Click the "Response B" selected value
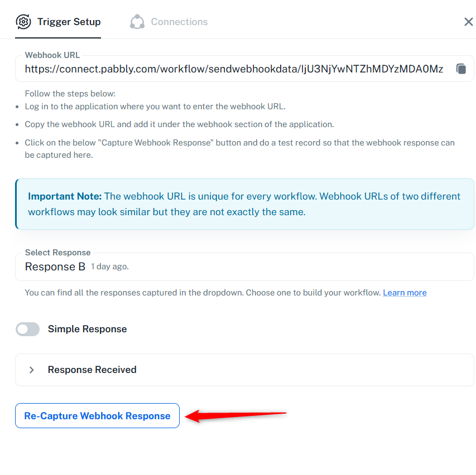The width and height of the screenshot is (476, 475). pos(55,267)
